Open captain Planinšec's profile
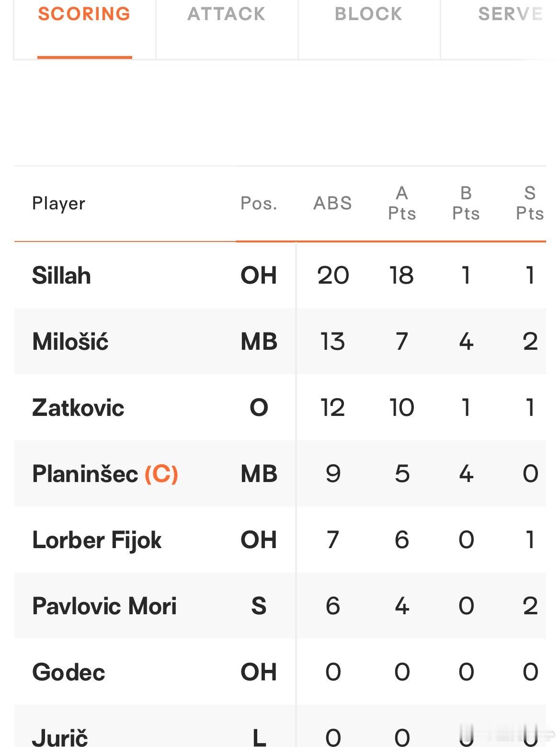This screenshot has width=560, height=747. 85,474
